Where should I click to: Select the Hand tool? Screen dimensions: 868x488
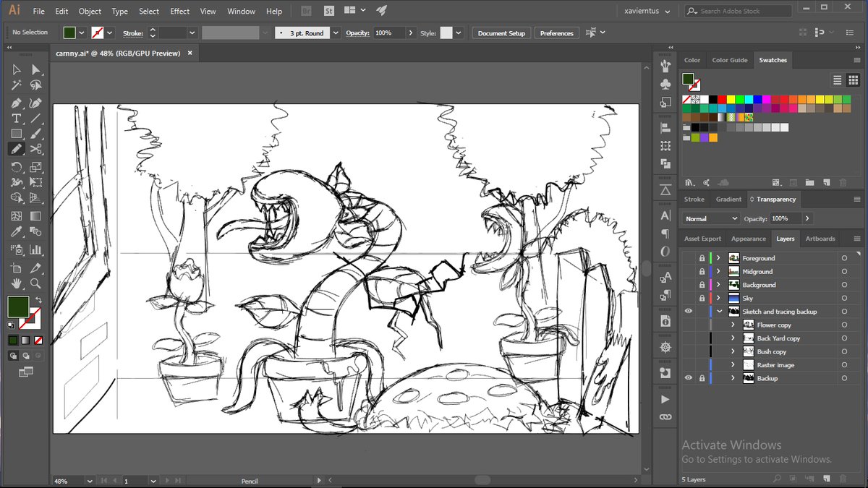point(17,283)
